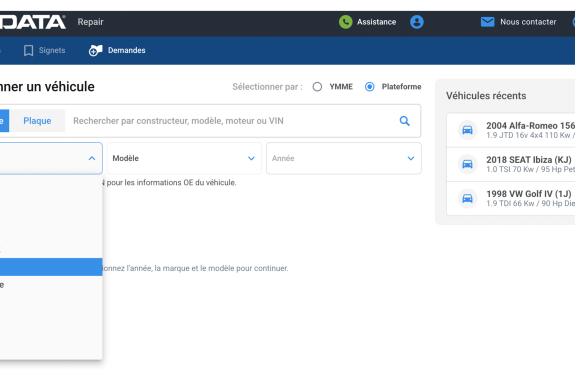575x383 pixels.
Task: Open the Année dropdown
Action: [x=344, y=158]
